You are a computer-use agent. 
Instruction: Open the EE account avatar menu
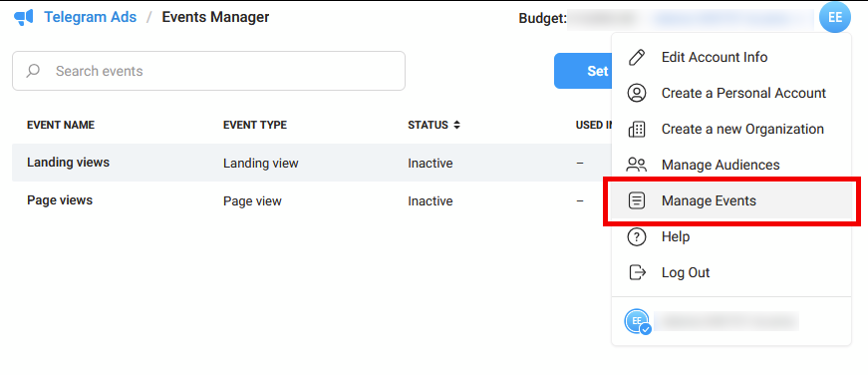pos(835,18)
